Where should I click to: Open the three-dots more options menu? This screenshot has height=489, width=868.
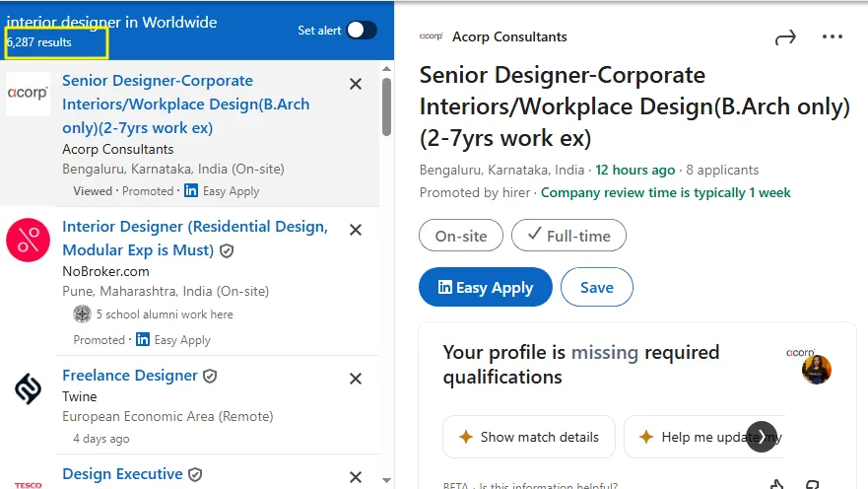click(x=833, y=37)
